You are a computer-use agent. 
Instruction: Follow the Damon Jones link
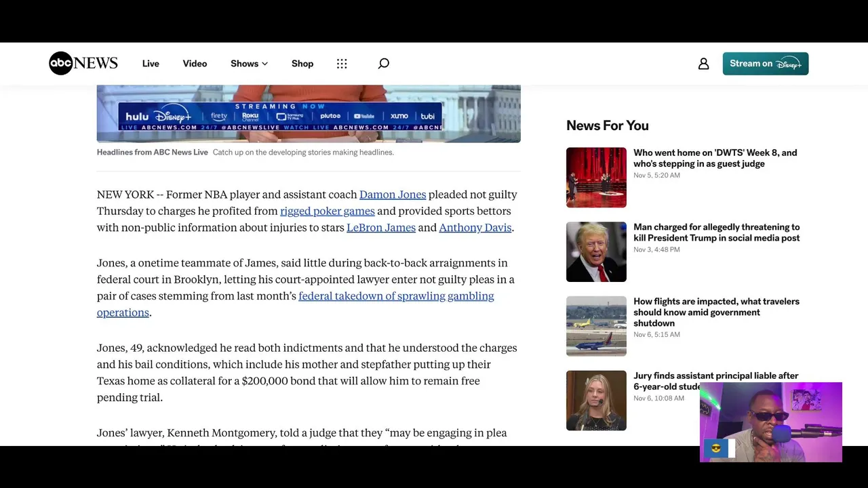(x=393, y=195)
